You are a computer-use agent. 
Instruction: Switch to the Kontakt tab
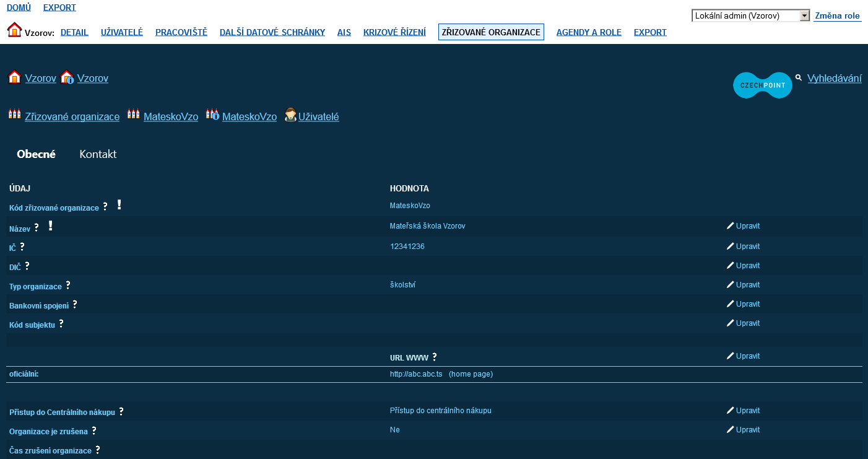tap(98, 154)
